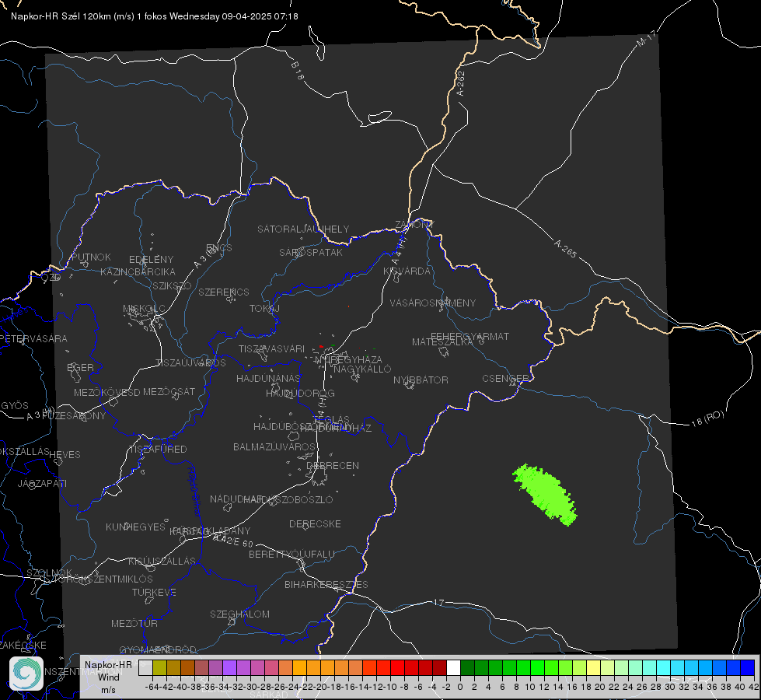Click the VÁSÁROSNAMÉNY city label

(433, 303)
